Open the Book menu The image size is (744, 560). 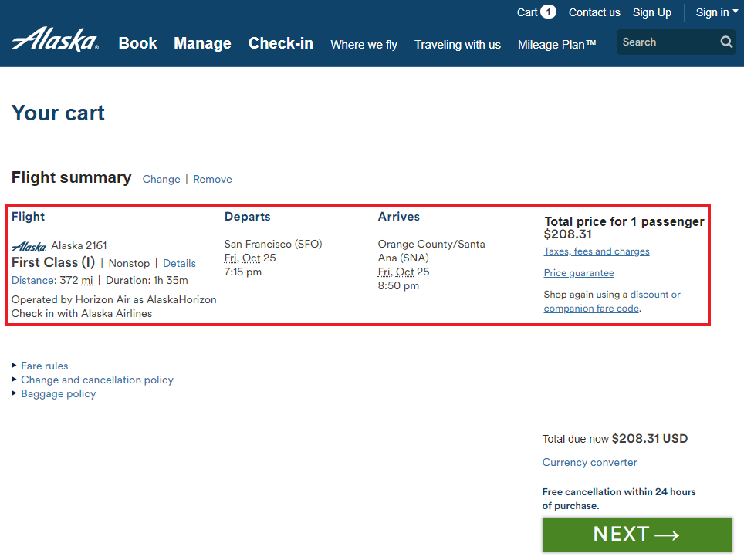point(137,43)
